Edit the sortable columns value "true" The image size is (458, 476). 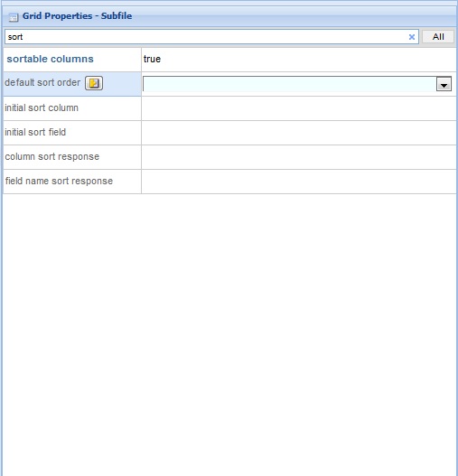tap(298, 60)
